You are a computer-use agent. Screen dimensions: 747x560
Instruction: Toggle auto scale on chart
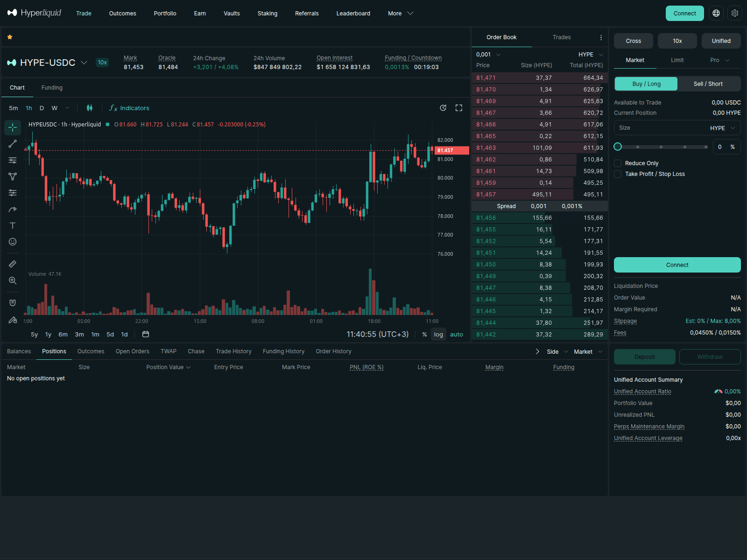click(456, 334)
